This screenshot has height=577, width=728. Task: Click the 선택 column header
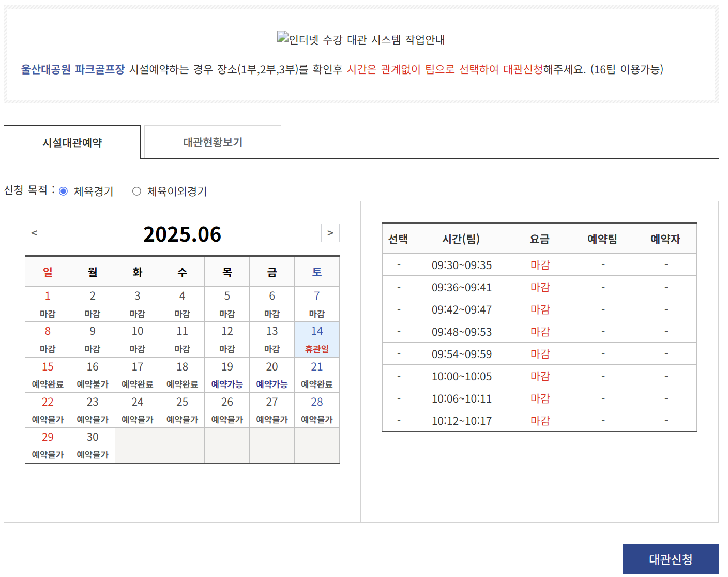click(398, 238)
